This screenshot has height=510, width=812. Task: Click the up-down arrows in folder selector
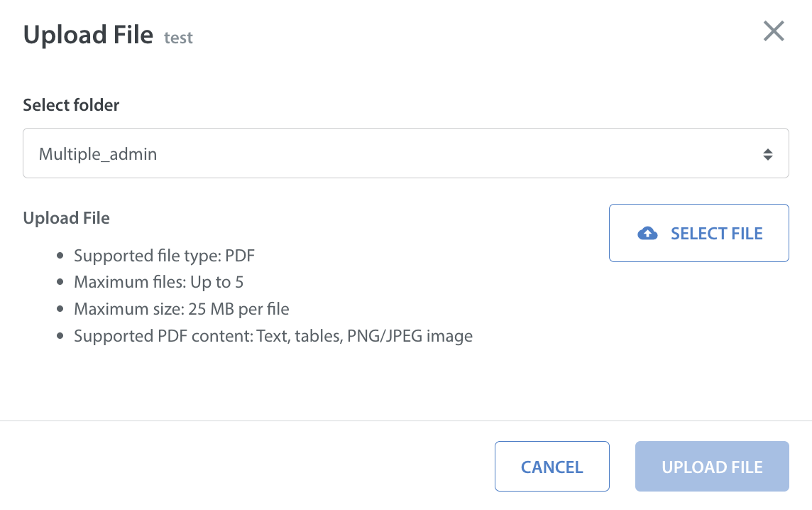pyautogui.click(x=767, y=153)
